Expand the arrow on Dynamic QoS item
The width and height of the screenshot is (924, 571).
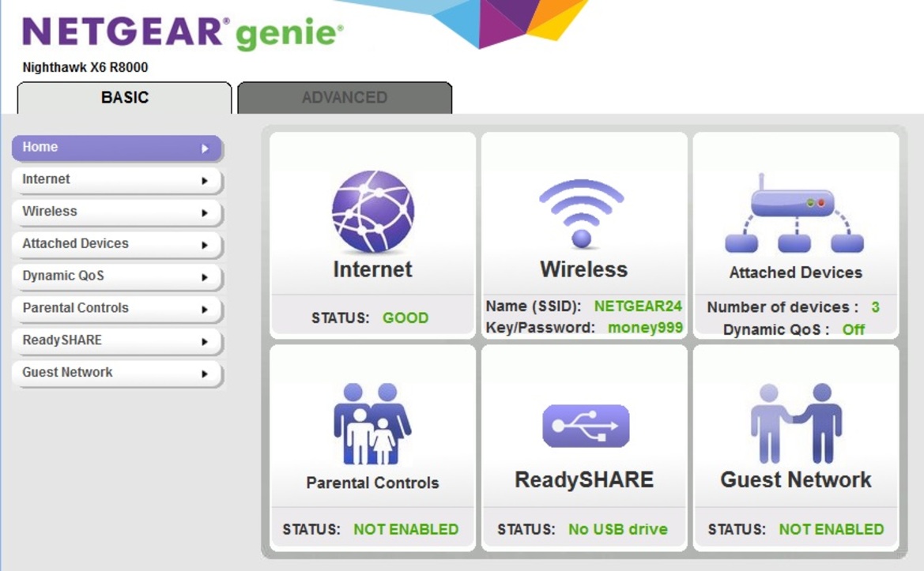click(x=205, y=277)
